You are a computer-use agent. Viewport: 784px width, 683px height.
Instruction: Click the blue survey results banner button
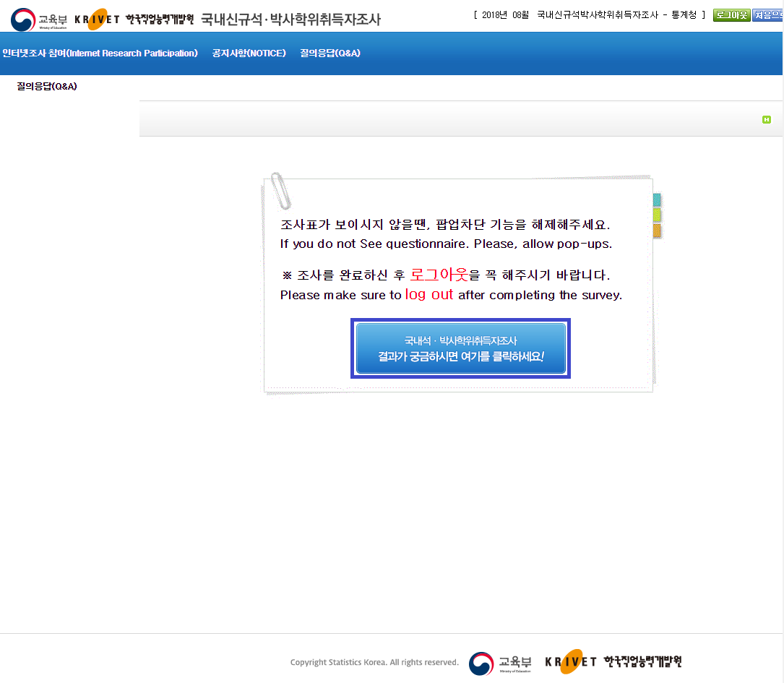(x=460, y=348)
